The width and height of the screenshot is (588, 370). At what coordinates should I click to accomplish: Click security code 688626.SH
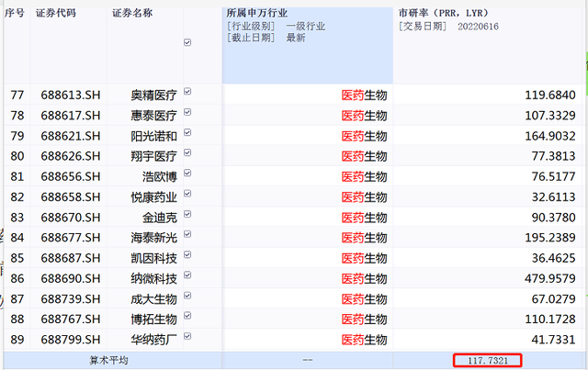(x=71, y=156)
